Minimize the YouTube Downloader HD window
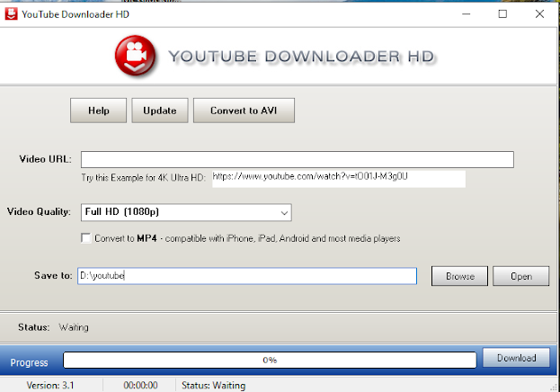 tap(467, 14)
